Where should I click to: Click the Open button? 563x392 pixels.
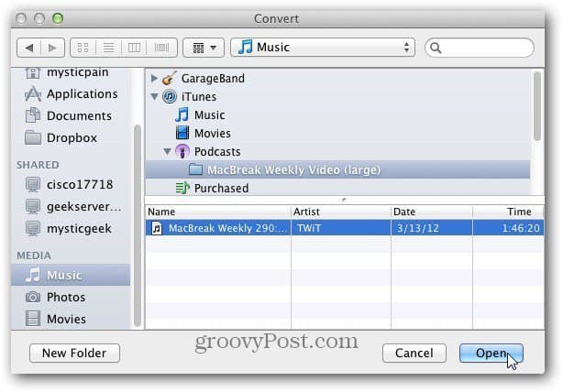pos(491,353)
